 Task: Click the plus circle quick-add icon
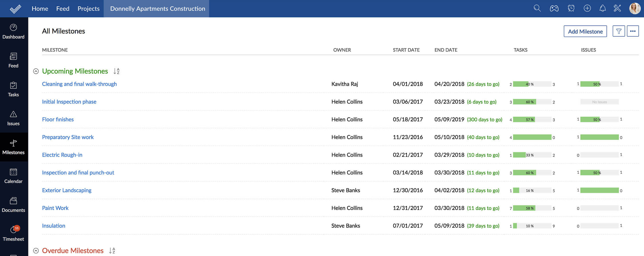(587, 8)
